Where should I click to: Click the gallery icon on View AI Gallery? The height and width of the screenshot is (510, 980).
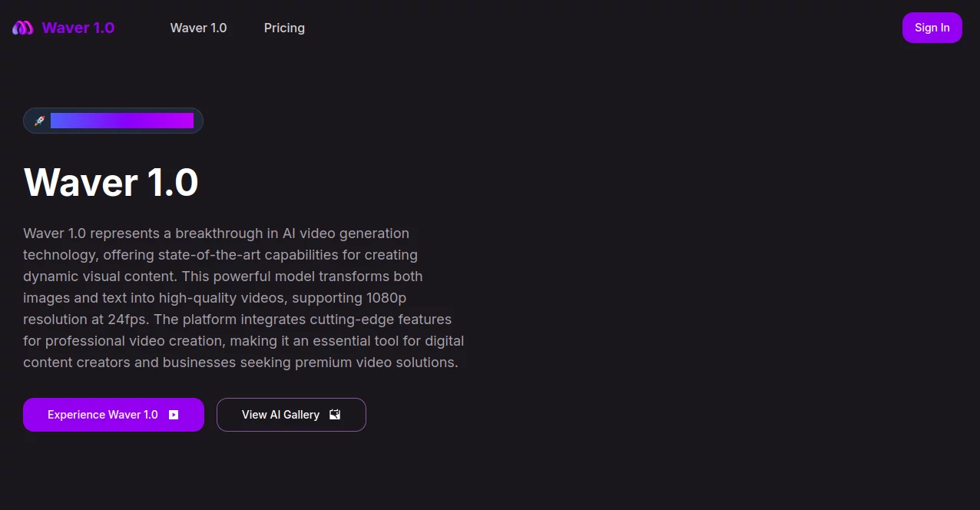tap(335, 414)
